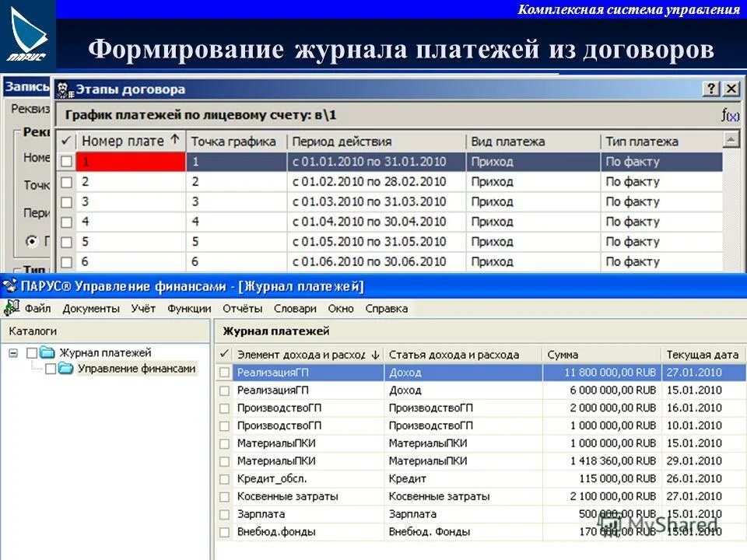Click the small toolbar icon left of Файл menu
Viewport: 747px width, 560px height.
pyautogui.click(x=10, y=308)
